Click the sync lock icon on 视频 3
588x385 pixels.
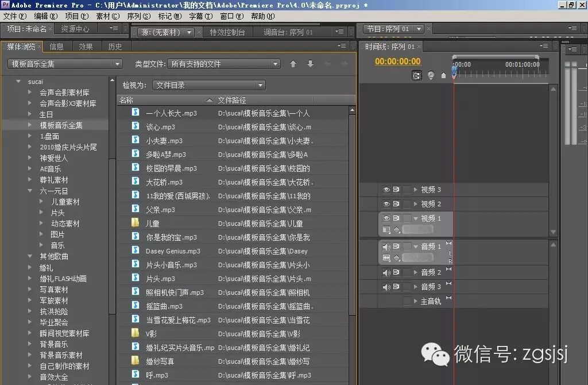pyautogui.click(x=396, y=190)
